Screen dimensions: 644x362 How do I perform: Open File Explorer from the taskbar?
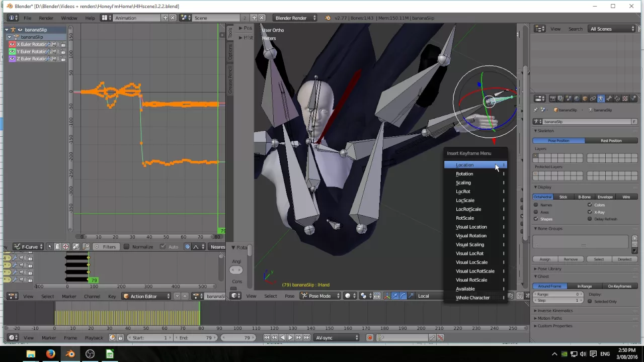31,354
